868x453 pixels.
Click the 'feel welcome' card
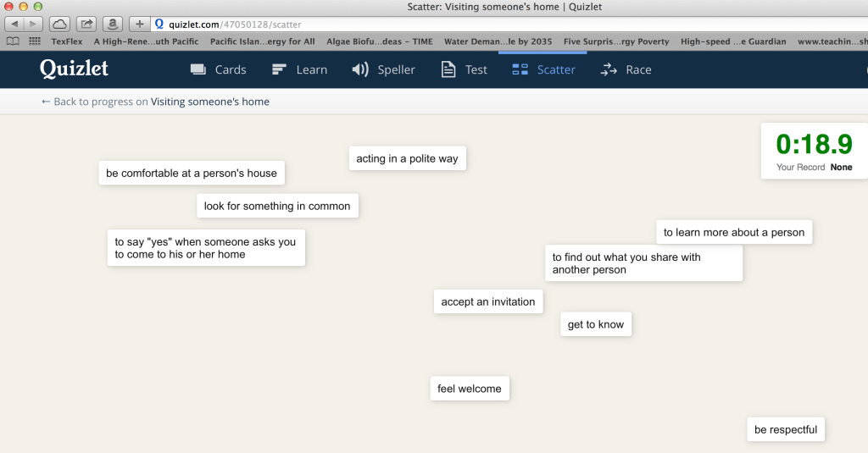click(470, 389)
